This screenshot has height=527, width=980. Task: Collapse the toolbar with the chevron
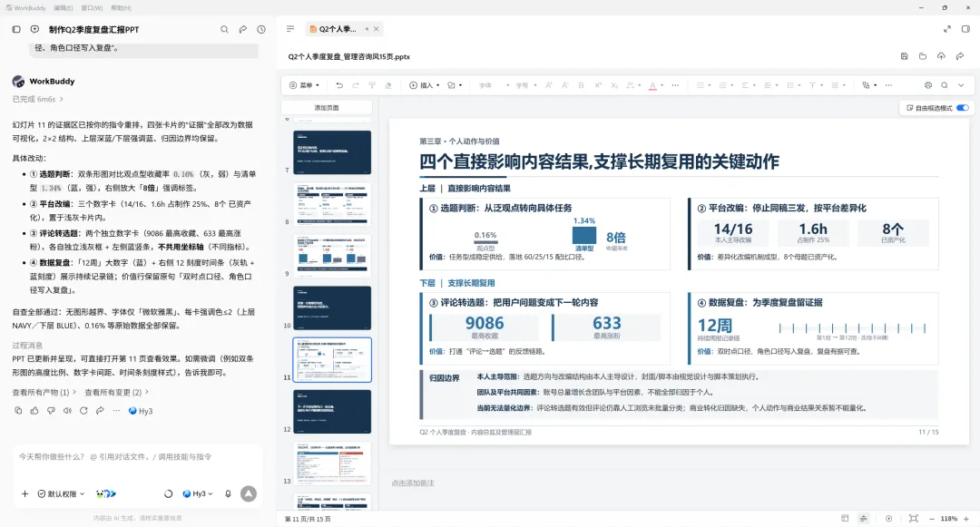[961, 85]
